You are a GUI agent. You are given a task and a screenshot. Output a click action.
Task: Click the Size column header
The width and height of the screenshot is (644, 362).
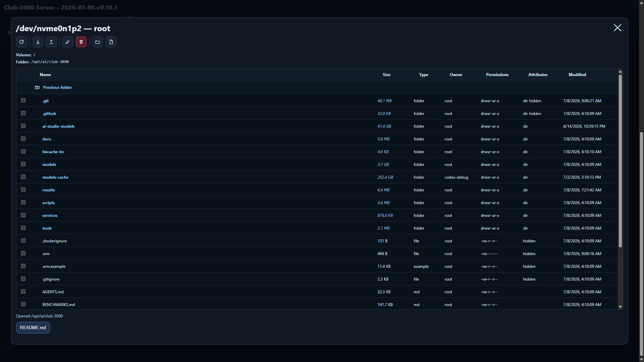[x=386, y=75]
